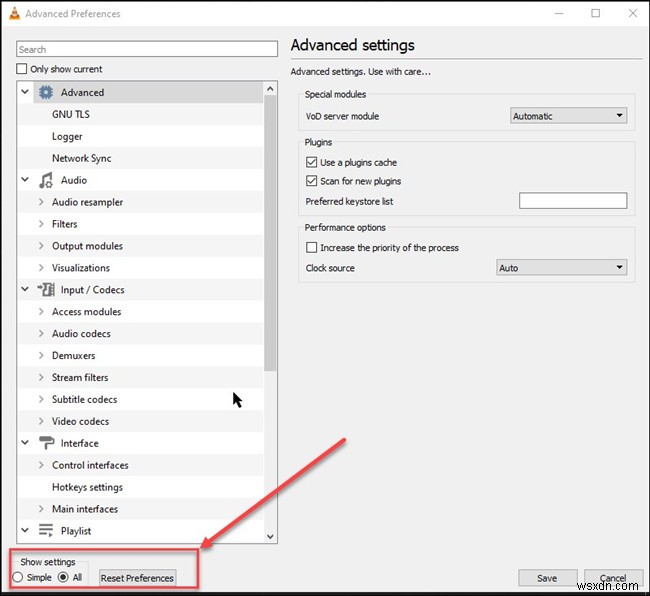Click the Search preferences field
Image resolution: width=650 pixels, height=596 pixels.
[147, 49]
